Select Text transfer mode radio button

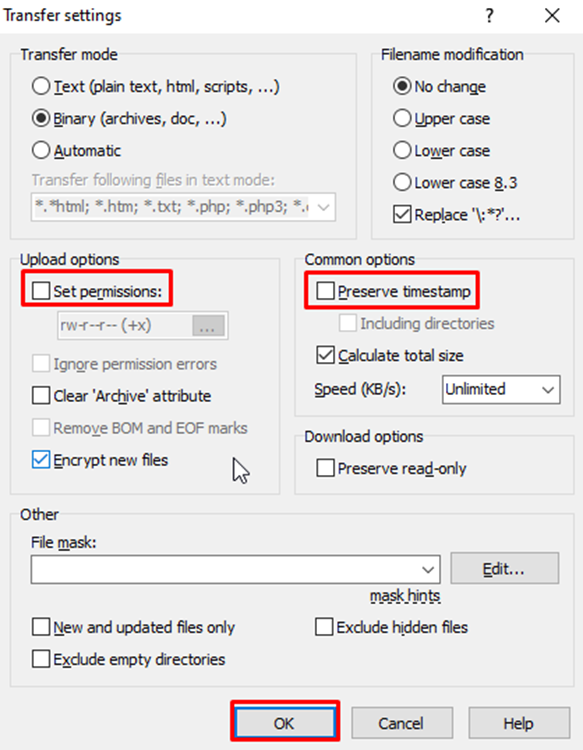click(x=41, y=87)
